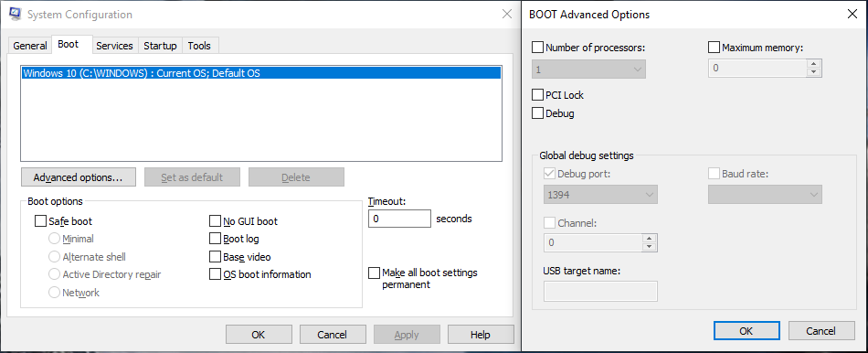Toggle the Debug port checkbox
This screenshot has height=353, width=868.
click(x=550, y=174)
